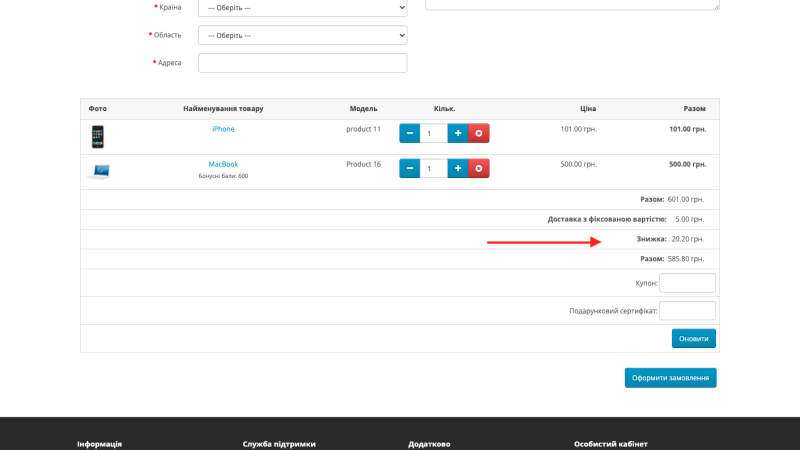
Task: Click the Оновити update button
Action: pos(693,339)
